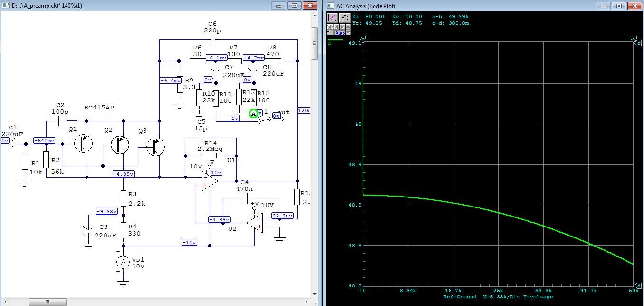Select the green A trace legend entry

[329, 43]
